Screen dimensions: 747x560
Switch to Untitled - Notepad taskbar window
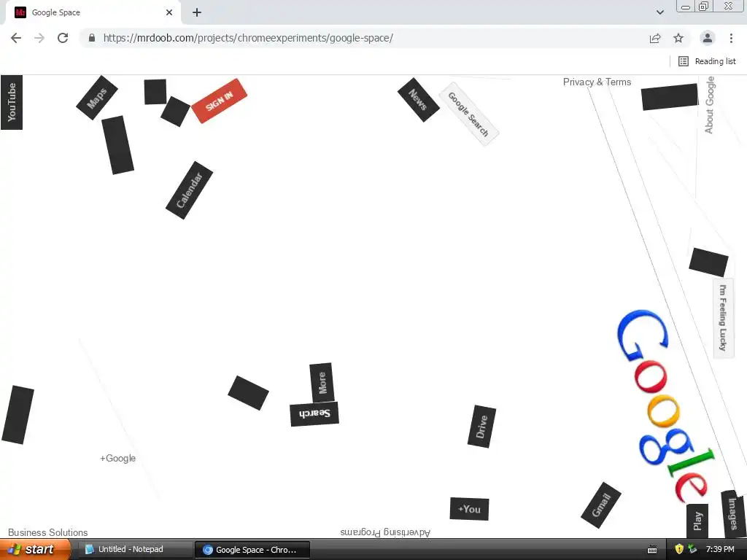(135, 550)
